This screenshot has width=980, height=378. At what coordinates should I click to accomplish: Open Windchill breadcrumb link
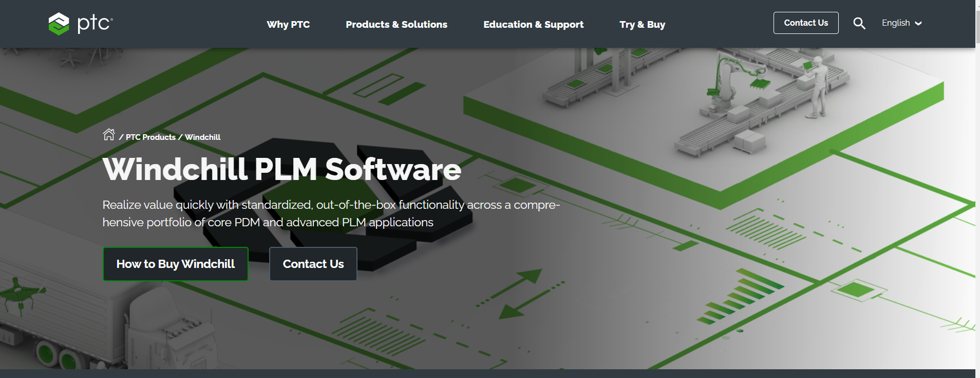pyautogui.click(x=203, y=137)
